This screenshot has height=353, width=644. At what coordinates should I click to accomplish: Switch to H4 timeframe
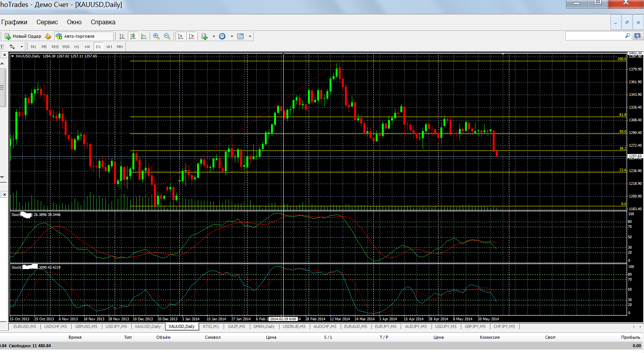(87, 47)
